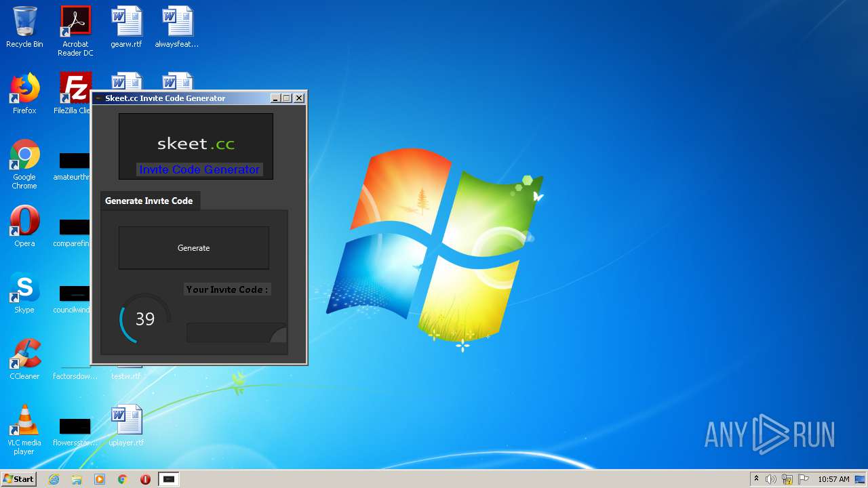The width and height of the screenshot is (868, 488).
Task: Maximize the Skeet.cc generator window
Action: pyautogui.click(x=286, y=98)
